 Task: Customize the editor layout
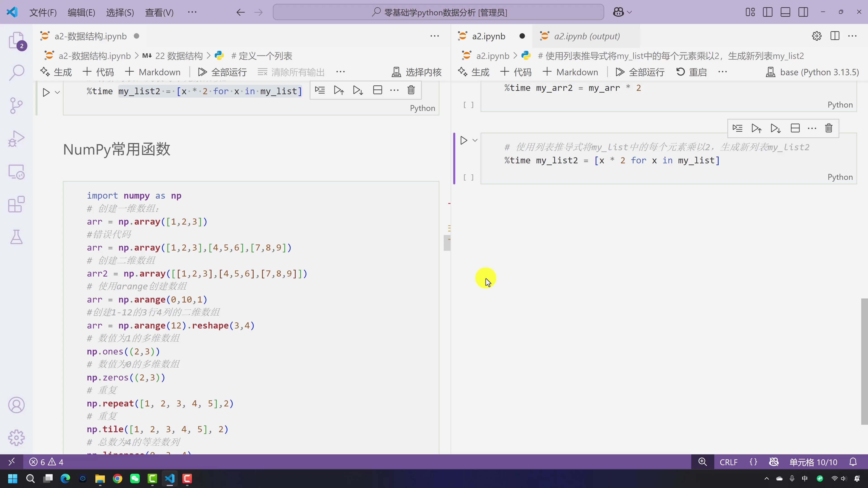point(750,12)
